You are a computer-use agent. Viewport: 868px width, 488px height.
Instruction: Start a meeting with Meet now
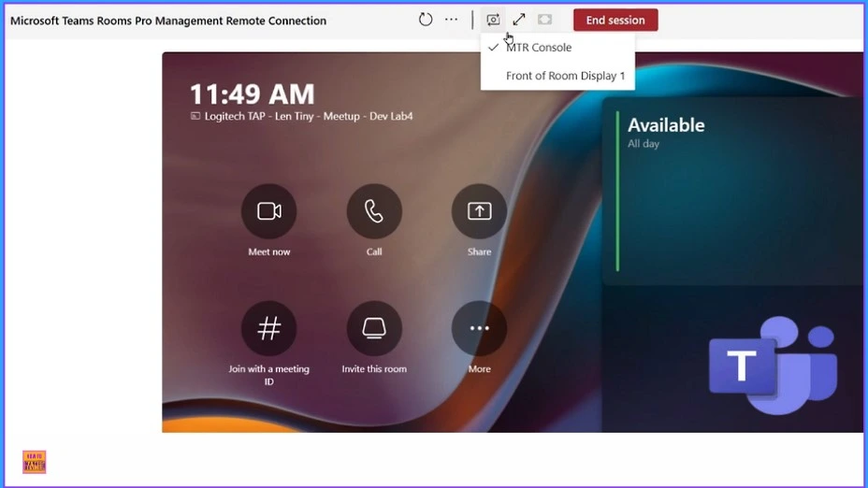pos(269,211)
